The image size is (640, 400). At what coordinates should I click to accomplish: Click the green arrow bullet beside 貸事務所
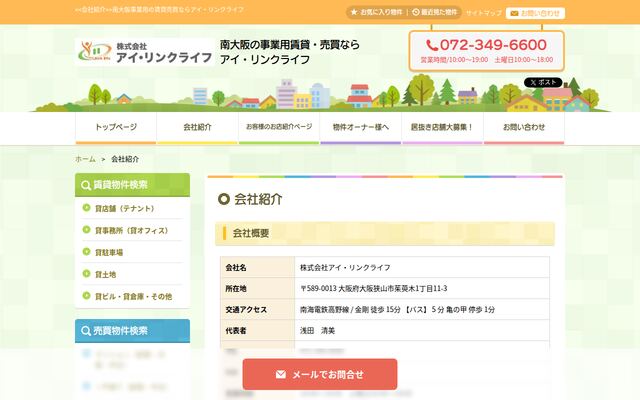[86, 230]
